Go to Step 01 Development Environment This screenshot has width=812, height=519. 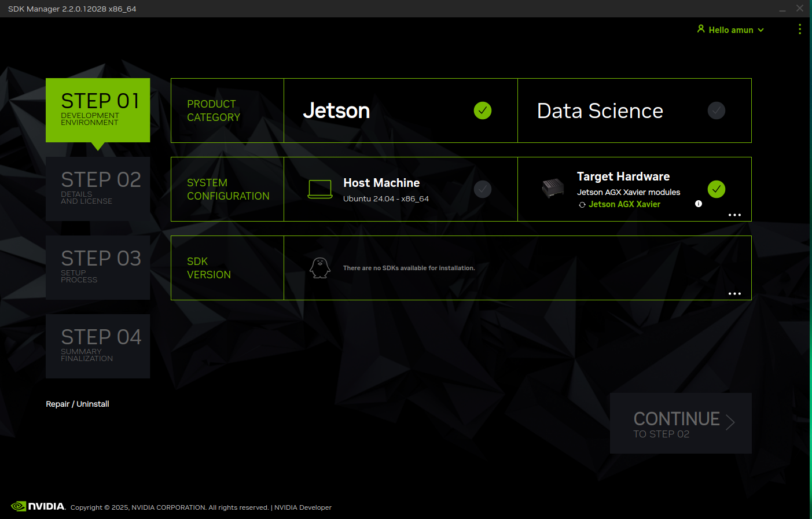click(x=98, y=110)
